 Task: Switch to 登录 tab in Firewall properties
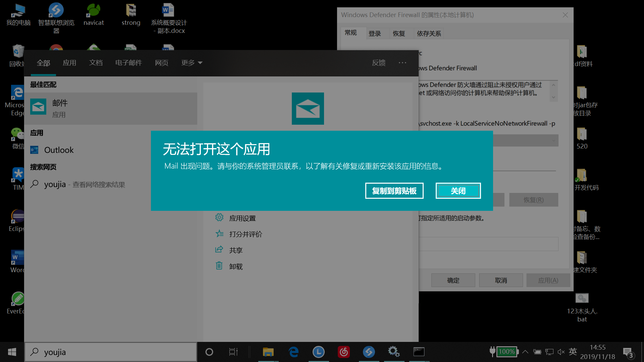(x=375, y=34)
